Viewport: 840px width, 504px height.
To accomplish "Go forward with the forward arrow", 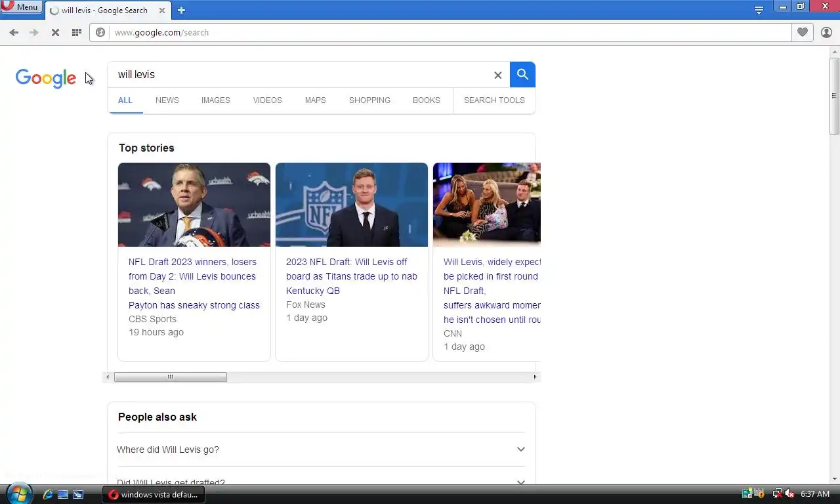I will coord(34,32).
